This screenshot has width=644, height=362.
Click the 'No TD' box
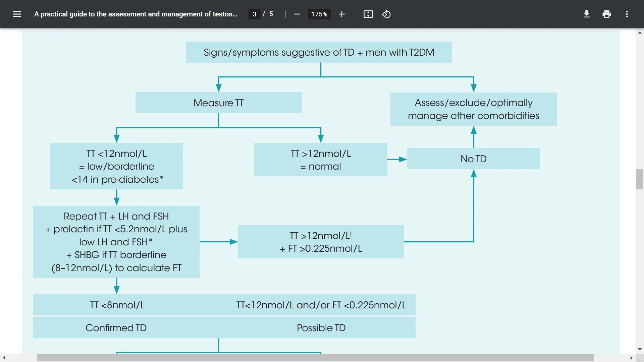click(474, 159)
